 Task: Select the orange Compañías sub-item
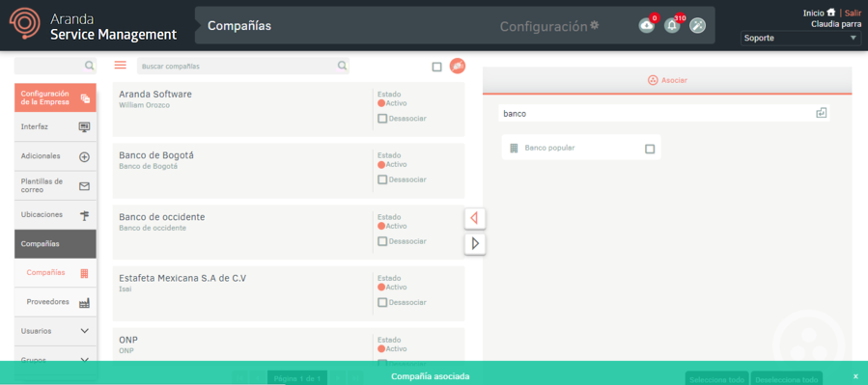coord(55,273)
